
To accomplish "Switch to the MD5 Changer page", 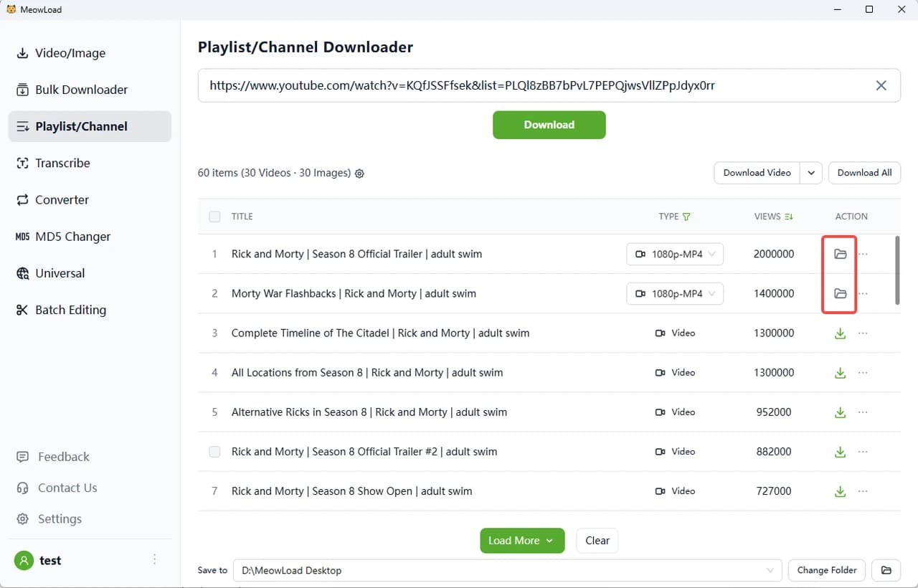I will click(72, 237).
